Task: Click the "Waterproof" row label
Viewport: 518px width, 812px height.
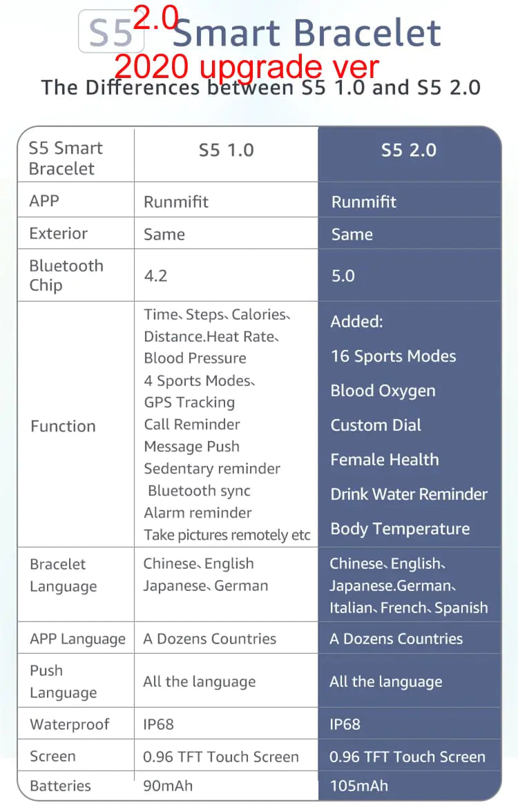Action: [x=69, y=724]
